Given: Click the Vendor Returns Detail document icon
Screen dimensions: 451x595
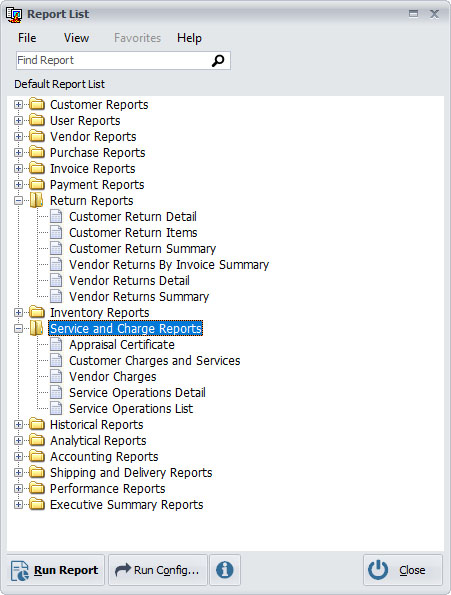Looking at the screenshot, I should [56, 281].
